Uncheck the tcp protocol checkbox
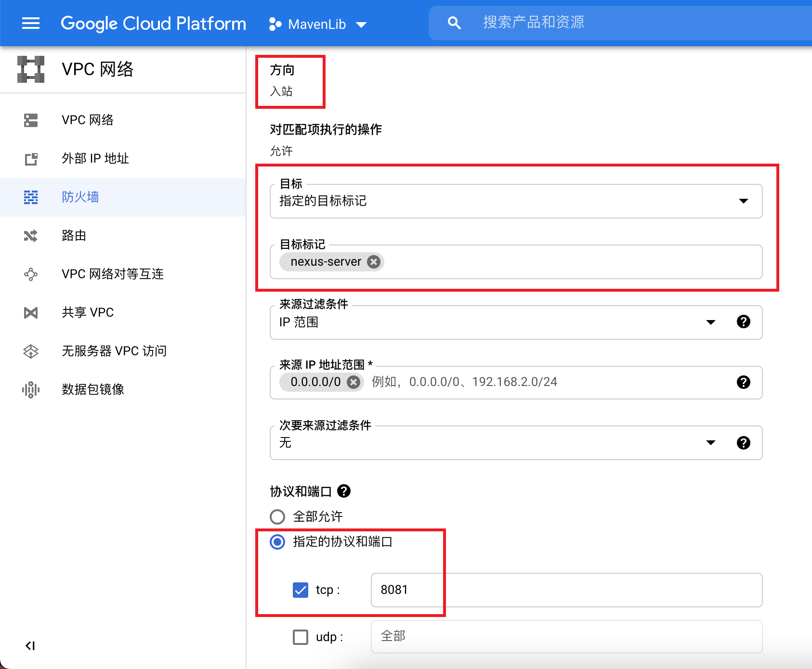The image size is (812, 669). coord(301,590)
